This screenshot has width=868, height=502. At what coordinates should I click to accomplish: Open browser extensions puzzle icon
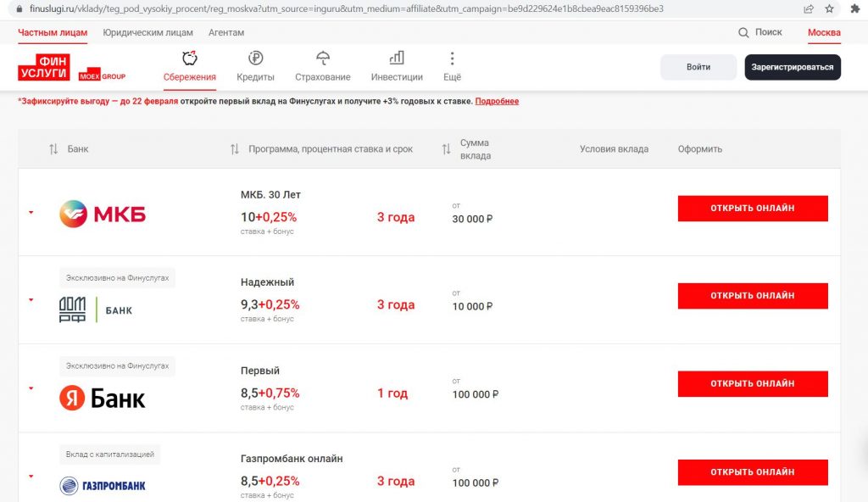[x=855, y=8]
